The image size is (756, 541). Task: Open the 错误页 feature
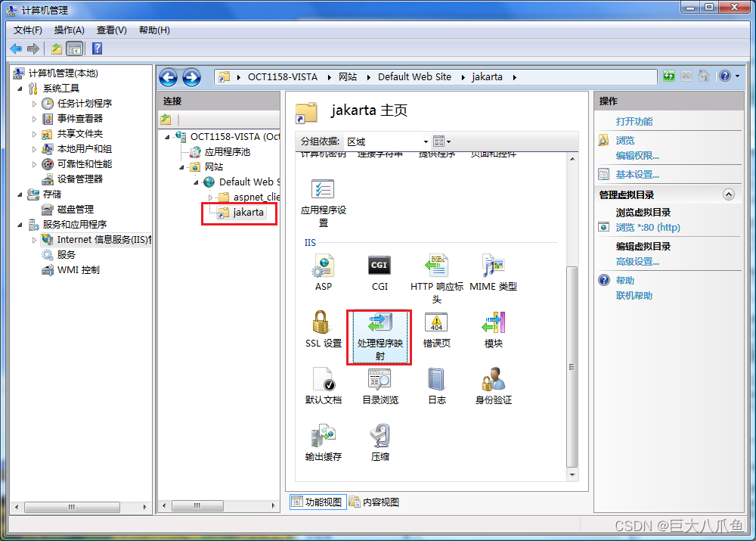coord(436,329)
